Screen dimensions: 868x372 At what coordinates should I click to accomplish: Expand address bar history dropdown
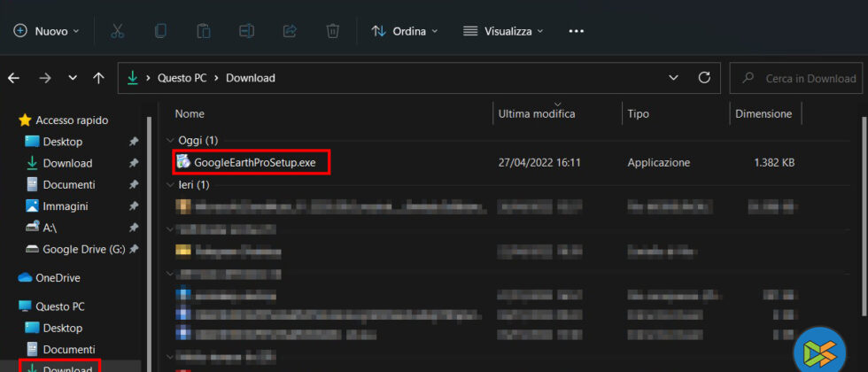[673, 78]
